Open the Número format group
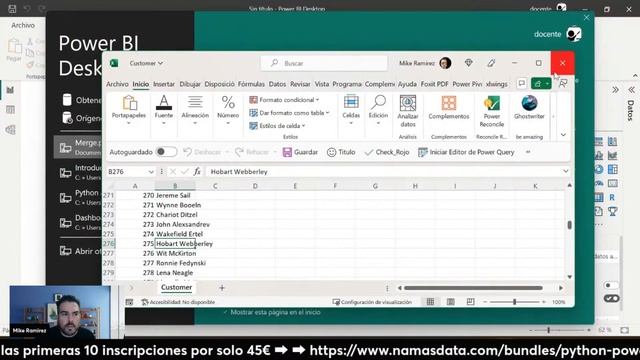640x360 pixels. [228, 109]
